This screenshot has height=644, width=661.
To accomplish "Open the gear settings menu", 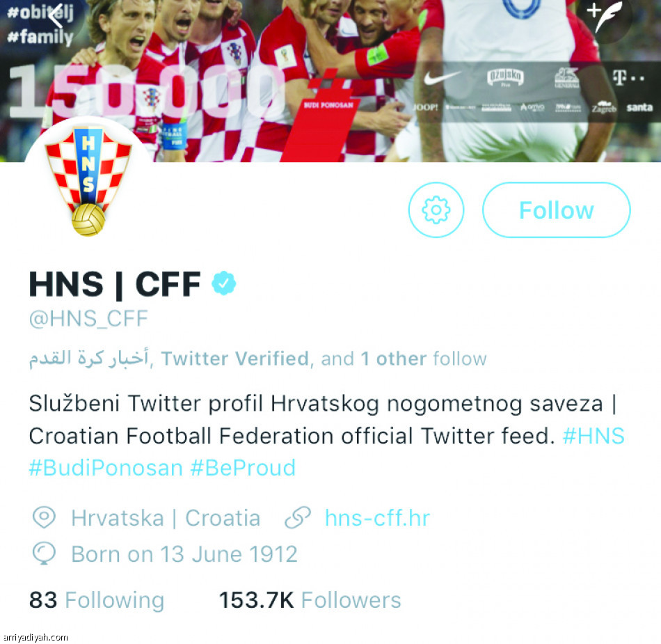I will (x=436, y=210).
